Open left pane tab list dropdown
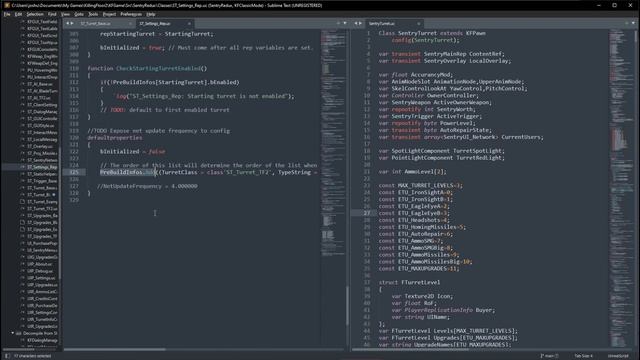640x360 pixels. [345, 23]
